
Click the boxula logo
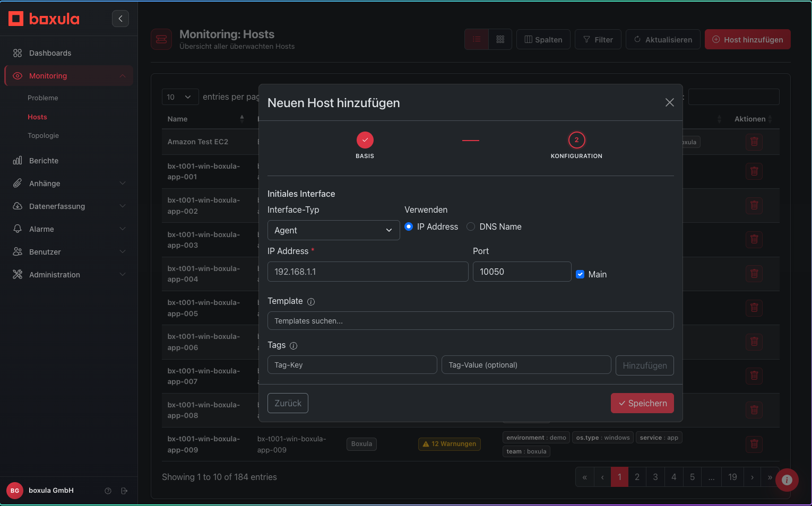[44, 19]
